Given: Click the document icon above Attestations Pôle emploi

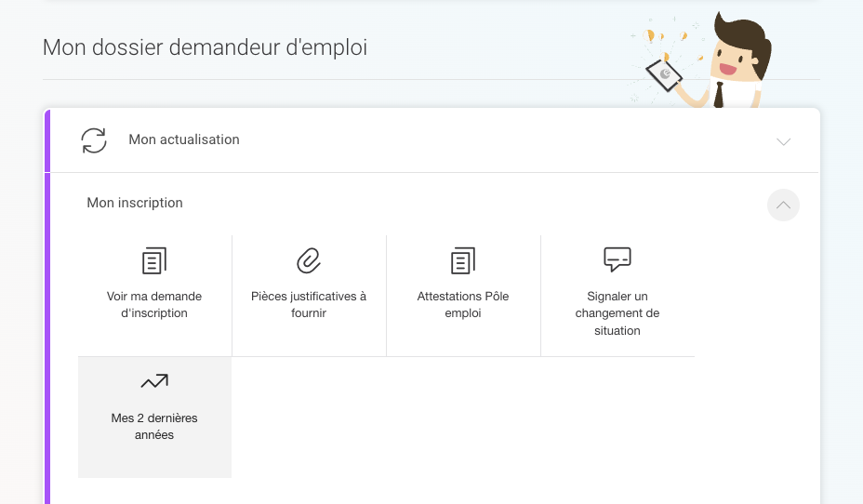Looking at the screenshot, I should [x=463, y=260].
